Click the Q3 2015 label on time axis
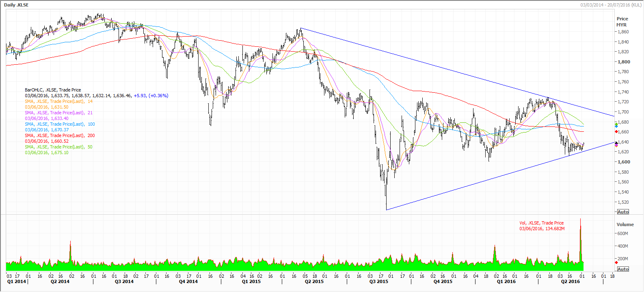The width and height of the screenshot is (644, 292). pyautogui.click(x=378, y=281)
